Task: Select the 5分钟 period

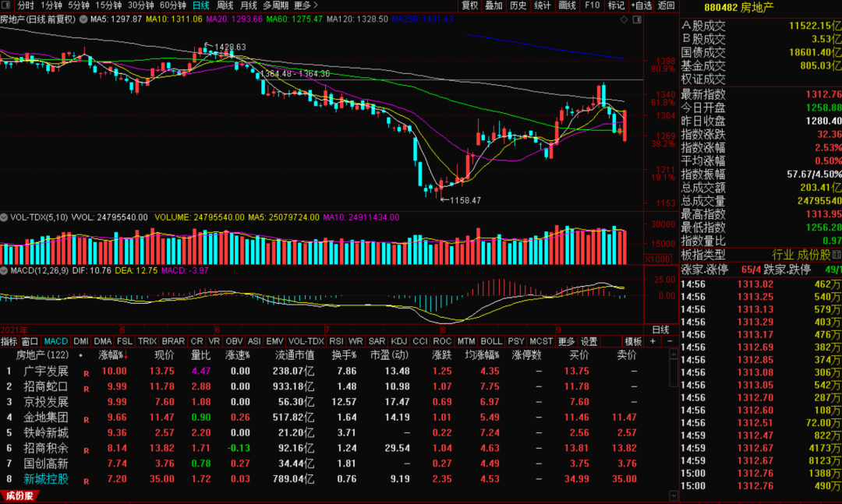Action: pos(79,5)
